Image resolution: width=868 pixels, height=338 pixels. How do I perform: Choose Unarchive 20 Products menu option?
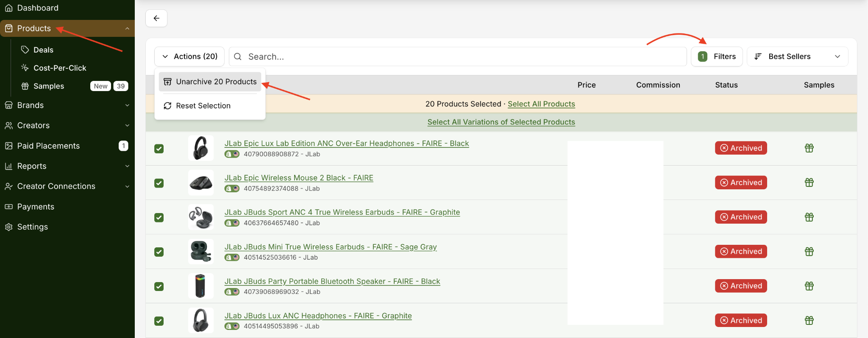pyautogui.click(x=210, y=82)
